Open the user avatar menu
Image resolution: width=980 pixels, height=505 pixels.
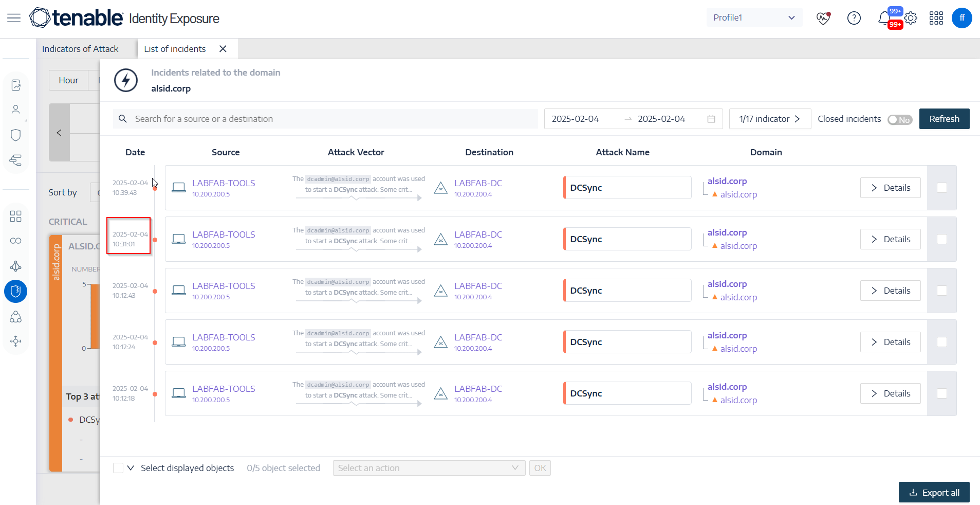click(961, 18)
